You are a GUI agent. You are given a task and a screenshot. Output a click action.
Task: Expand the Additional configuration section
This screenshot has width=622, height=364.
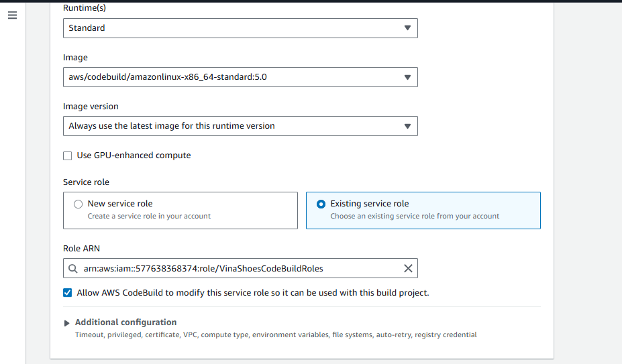click(125, 322)
